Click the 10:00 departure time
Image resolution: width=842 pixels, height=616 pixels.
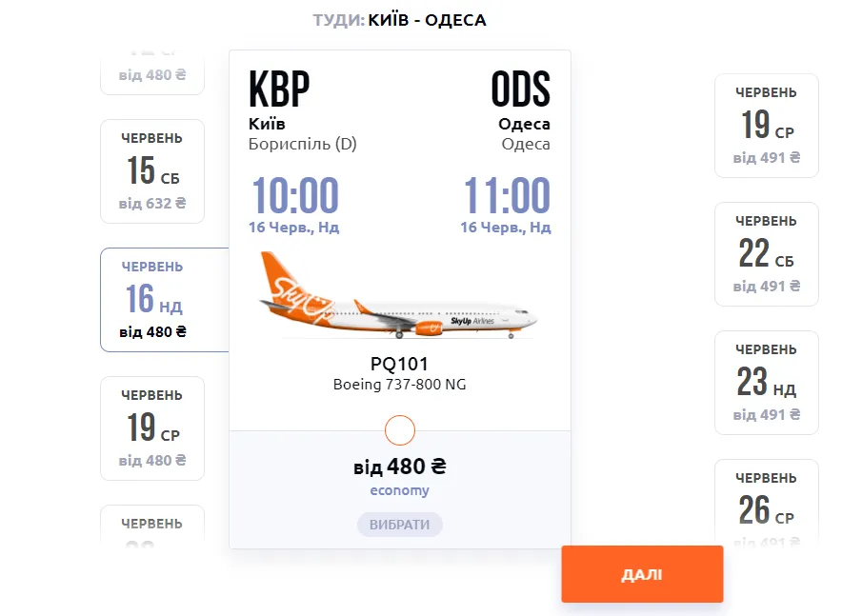click(294, 196)
